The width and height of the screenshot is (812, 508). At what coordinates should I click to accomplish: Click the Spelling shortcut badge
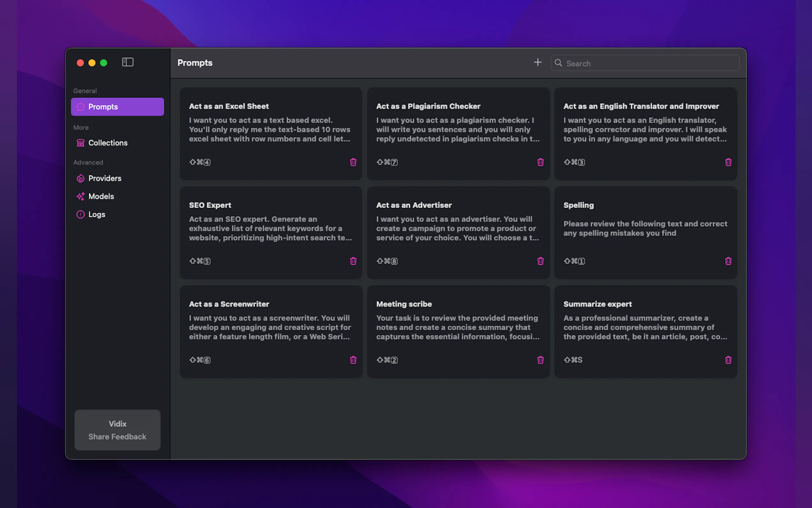tap(574, 261)
